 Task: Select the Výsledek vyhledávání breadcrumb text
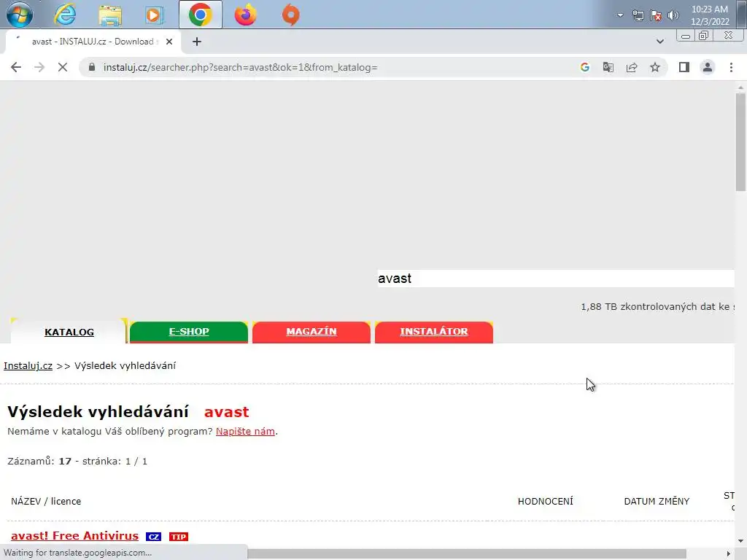coord(125,365)
